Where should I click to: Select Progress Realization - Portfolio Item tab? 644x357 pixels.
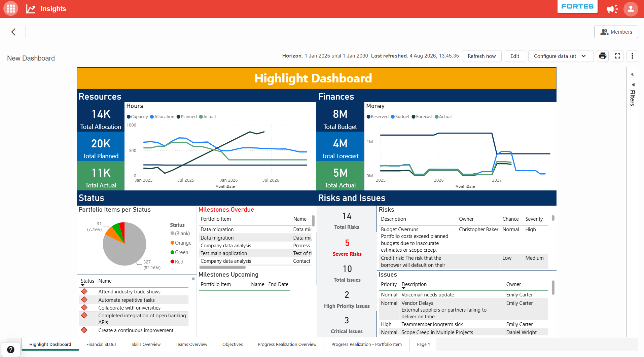pyautogui.click(x=366, y=344)
